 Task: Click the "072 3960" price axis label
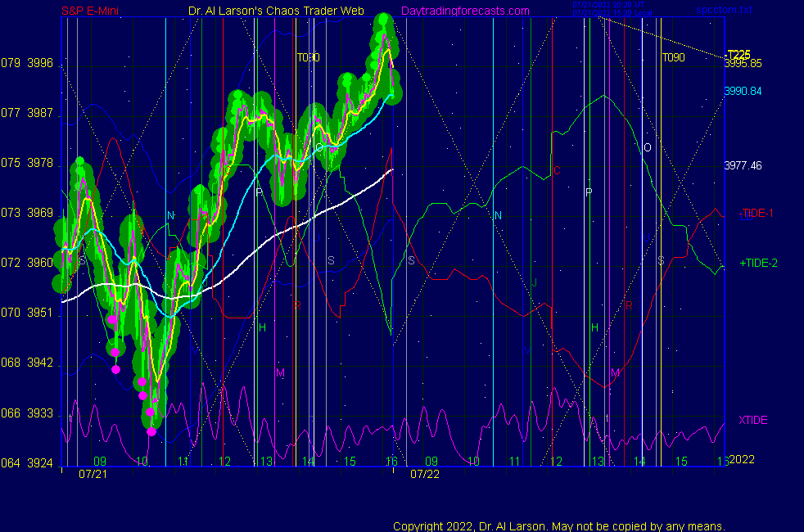[x=27, y=263]
